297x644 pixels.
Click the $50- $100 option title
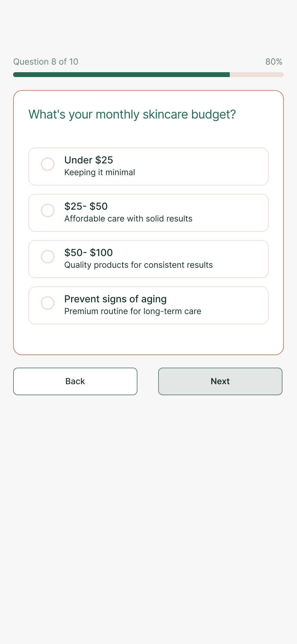(88, 253)
